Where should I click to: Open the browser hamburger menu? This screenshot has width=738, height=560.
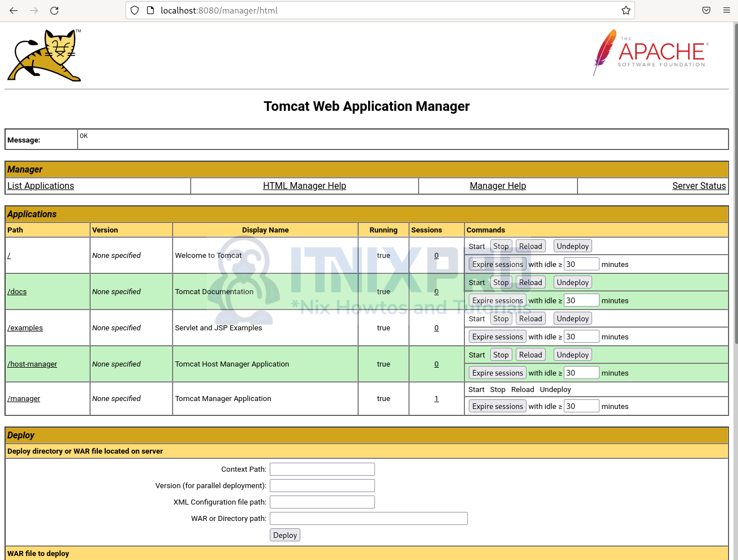click(x=727, y=10)
